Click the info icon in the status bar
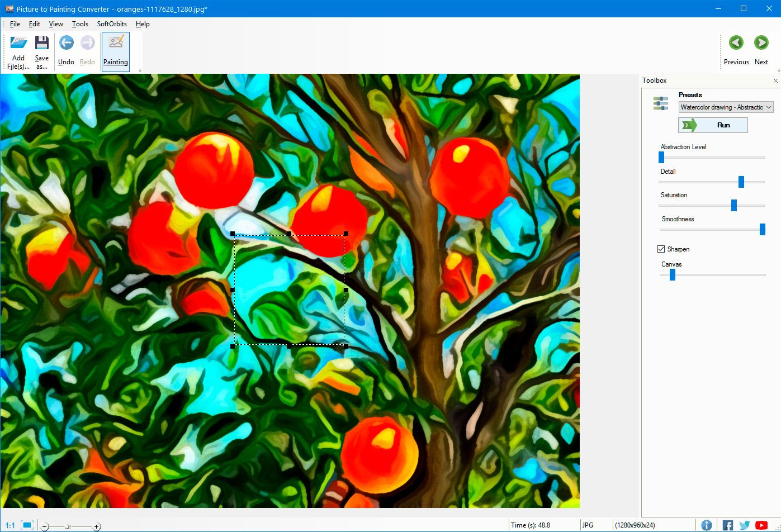The image size is (781, 532). point(707,525)
